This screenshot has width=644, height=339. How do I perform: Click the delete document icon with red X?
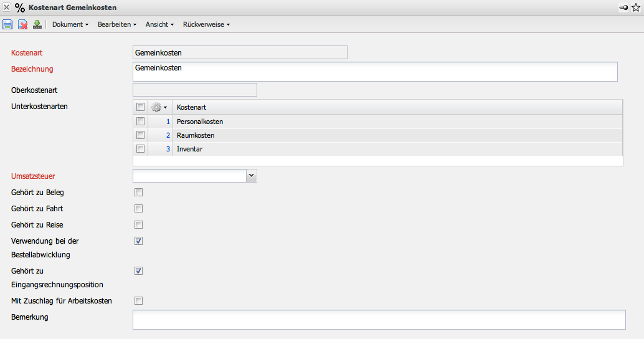[22, 24]
